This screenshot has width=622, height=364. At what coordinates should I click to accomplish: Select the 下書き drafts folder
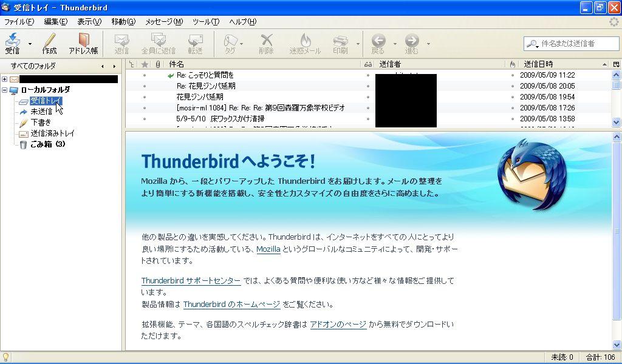pos(41,123)
